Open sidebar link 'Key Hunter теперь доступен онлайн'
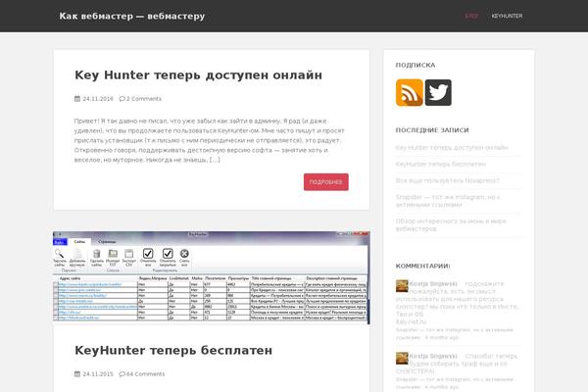The image size is (588, 392). (x=452, y=147)
